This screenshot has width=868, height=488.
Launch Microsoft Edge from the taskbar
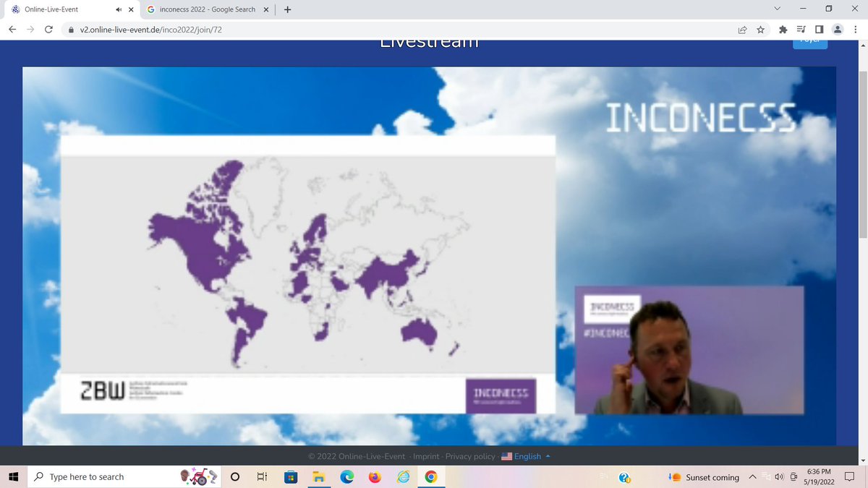click(x=346, y=477)
